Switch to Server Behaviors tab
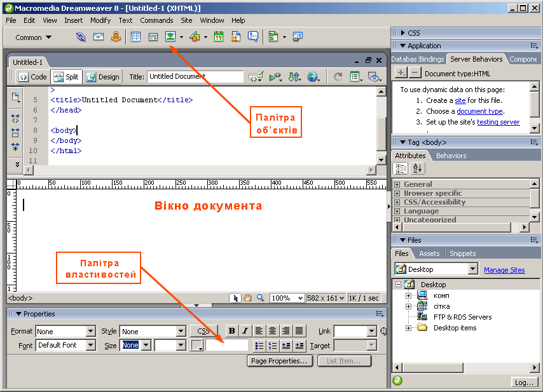Image resolution: width=543 pixels, height=392 pixels. coord(476,59)
